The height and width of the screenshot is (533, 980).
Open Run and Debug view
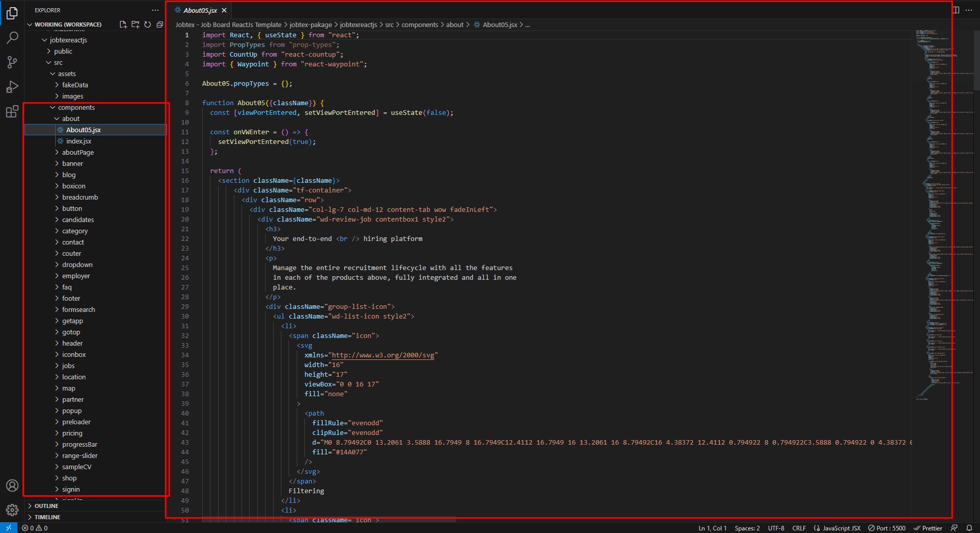12,87
